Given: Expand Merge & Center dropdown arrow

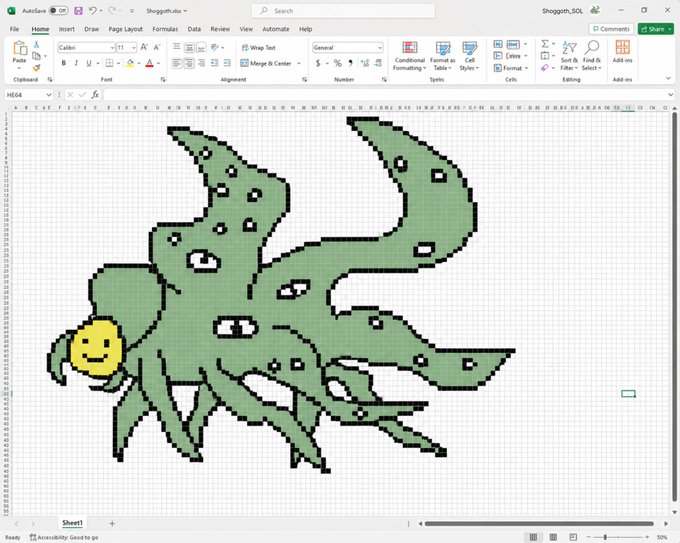Looking at the screenshot, I should [299, 63].
